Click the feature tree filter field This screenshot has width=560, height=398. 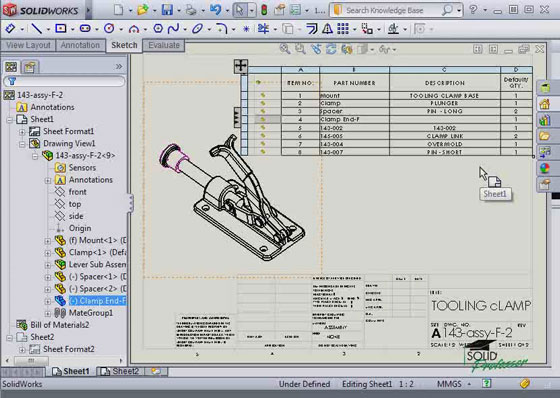pos(64,81)
